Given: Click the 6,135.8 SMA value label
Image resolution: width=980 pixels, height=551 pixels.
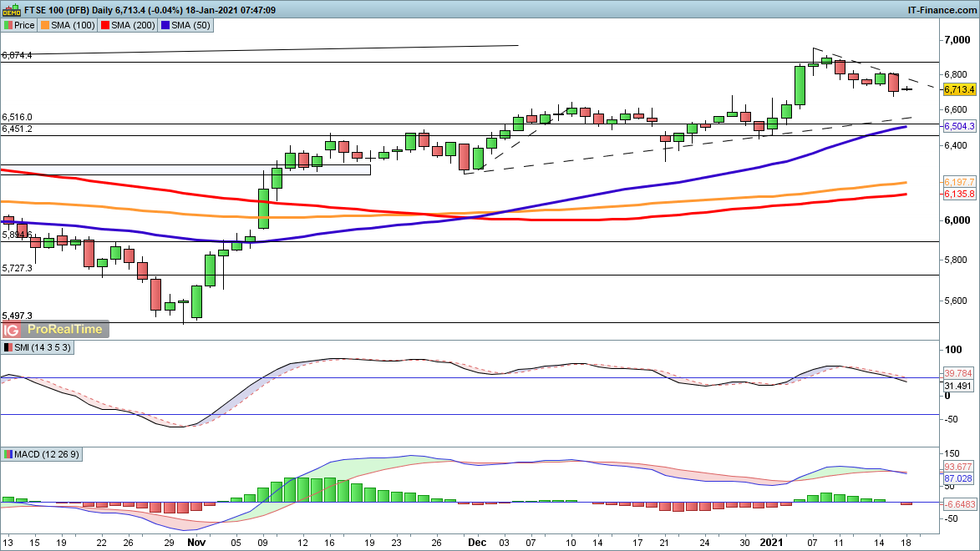Looking at the screenshot, I should point(959,194).
